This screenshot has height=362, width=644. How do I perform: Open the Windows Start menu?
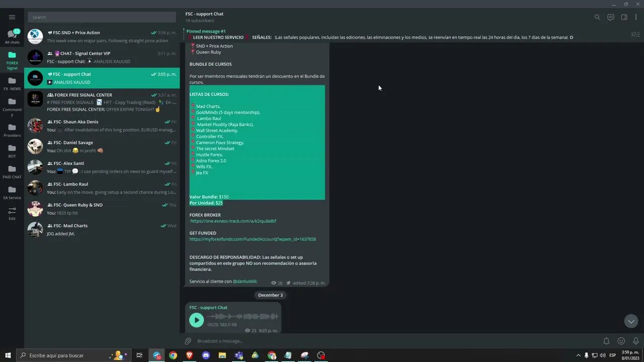[x=8, y=355]
